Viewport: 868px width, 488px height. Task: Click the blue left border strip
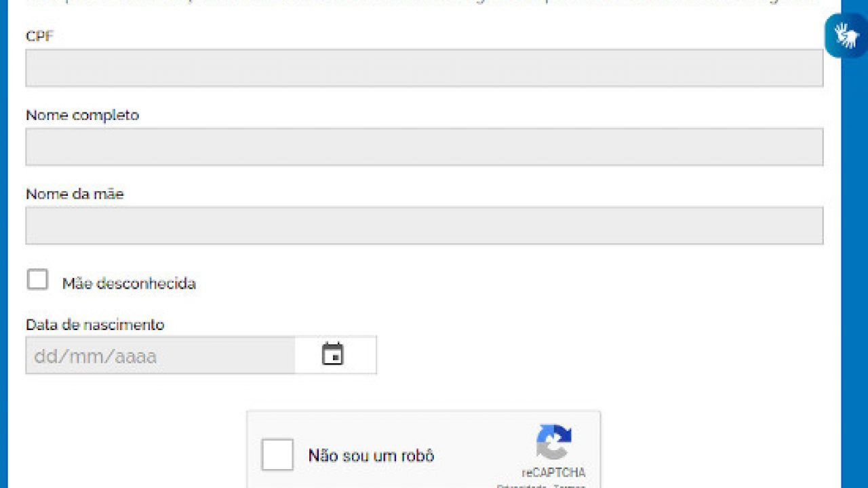[x=3, y=244]
